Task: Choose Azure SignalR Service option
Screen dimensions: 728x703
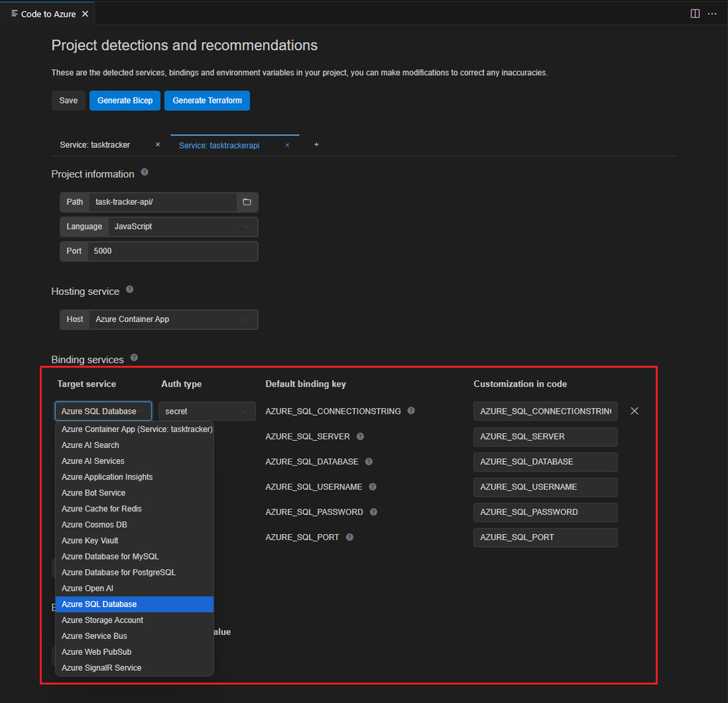Action: coord(135,668)
